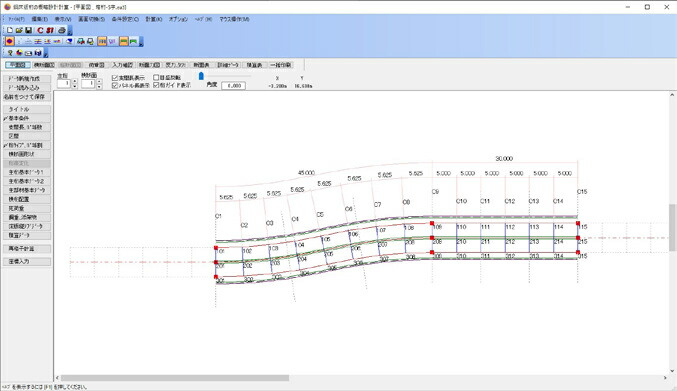Switch to the 一括印刷 tab
This screenshot has height=391, width=677.
[x=281, y=65]
